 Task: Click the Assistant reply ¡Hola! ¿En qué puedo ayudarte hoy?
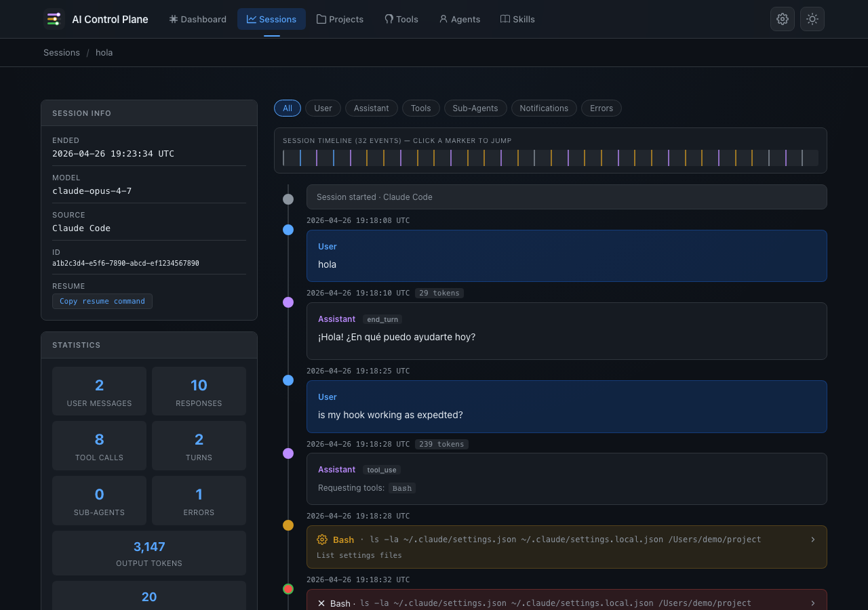(567, 331)
